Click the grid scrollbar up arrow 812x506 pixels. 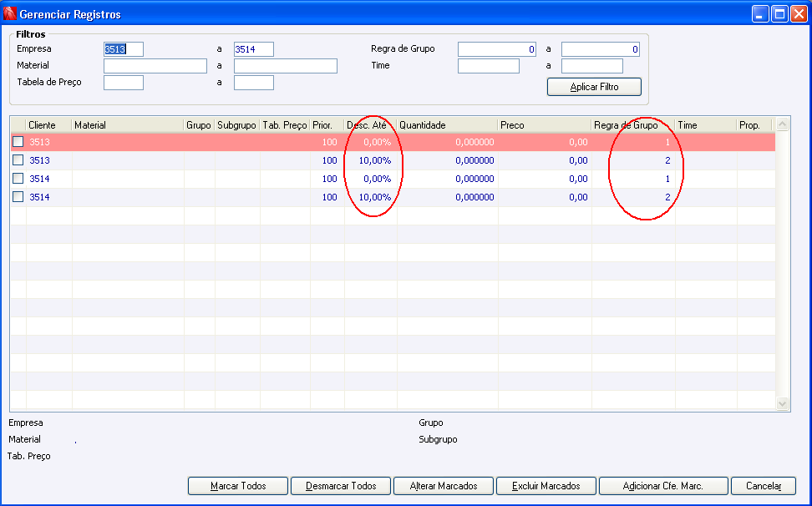(783, 124)
